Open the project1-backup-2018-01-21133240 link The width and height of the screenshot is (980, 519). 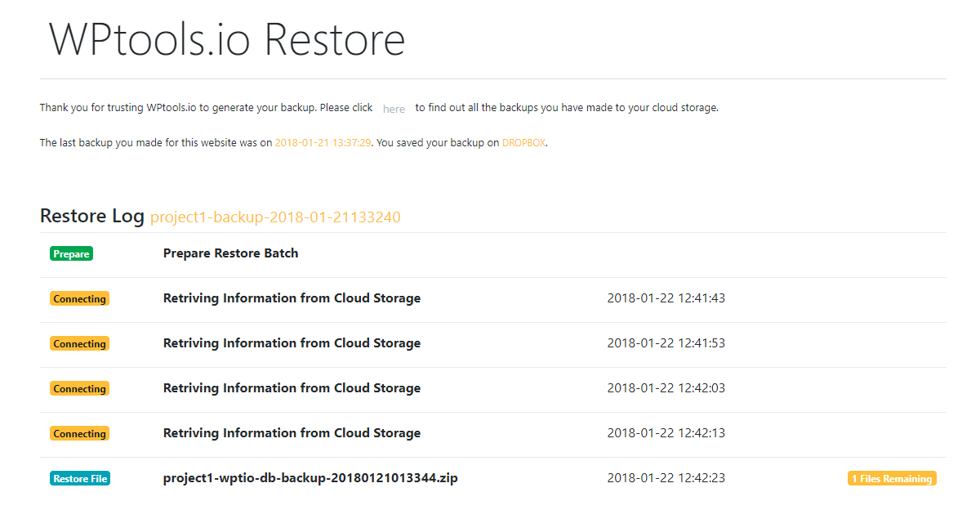(x=275, y=217)
